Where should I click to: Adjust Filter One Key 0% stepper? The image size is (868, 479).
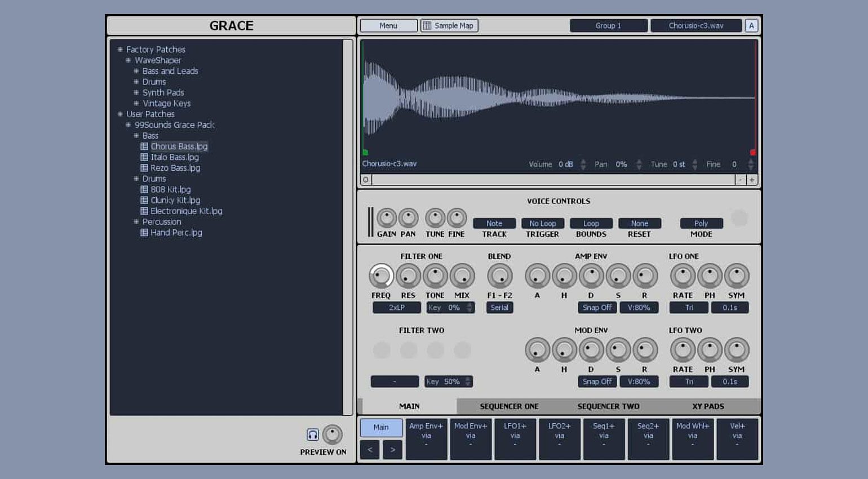[470, 308]
